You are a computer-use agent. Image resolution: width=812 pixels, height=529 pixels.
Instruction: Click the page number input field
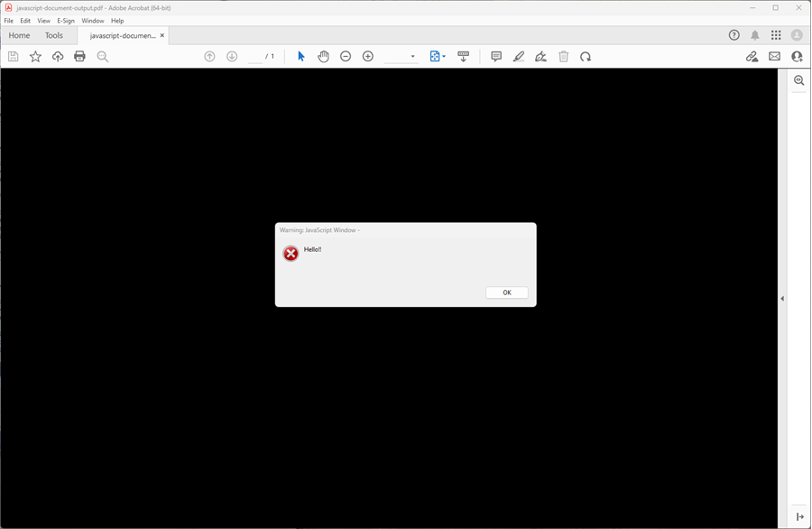click(255, 56)
